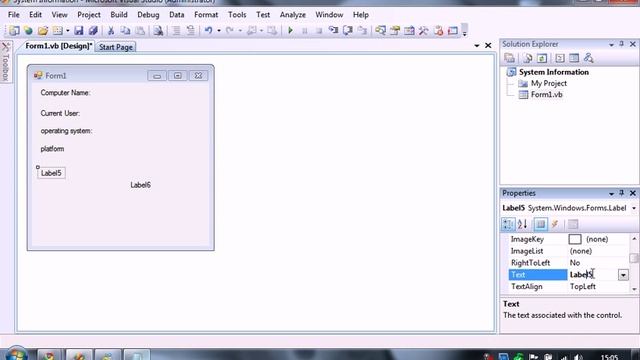Click the Copy toolbar icon
Viewport: 640px width, 360px height.
pyautogui.click(x=125, y=31)
